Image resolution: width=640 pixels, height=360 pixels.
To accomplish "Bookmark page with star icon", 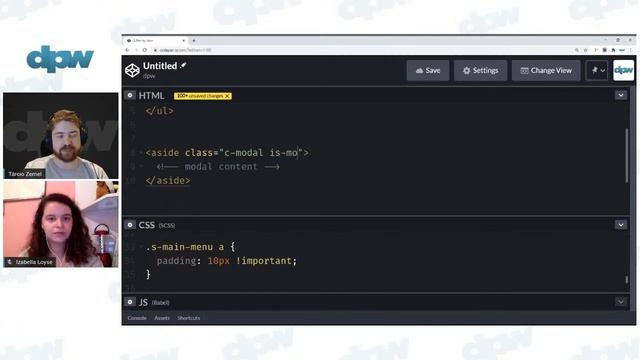I will point(586,50).
